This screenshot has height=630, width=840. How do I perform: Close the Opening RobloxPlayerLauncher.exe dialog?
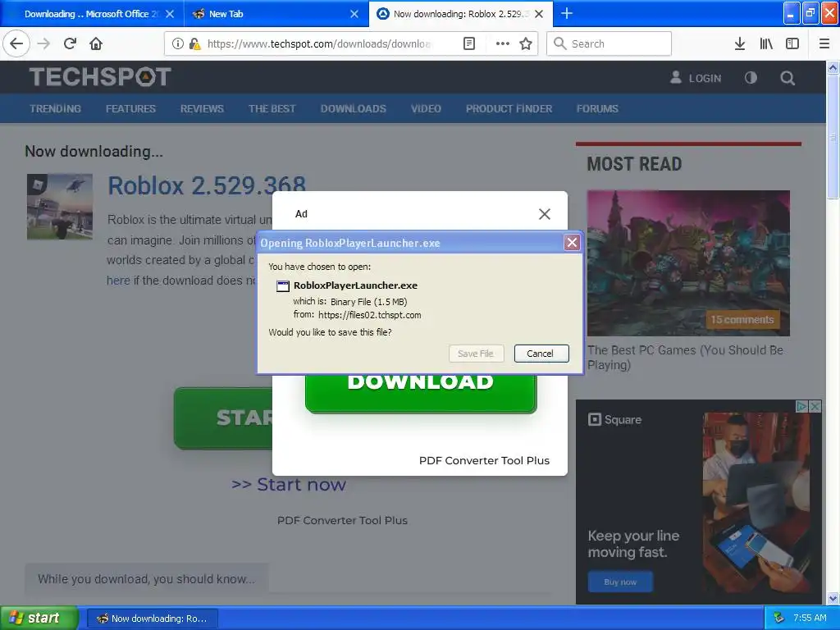(x=572, y=243)
